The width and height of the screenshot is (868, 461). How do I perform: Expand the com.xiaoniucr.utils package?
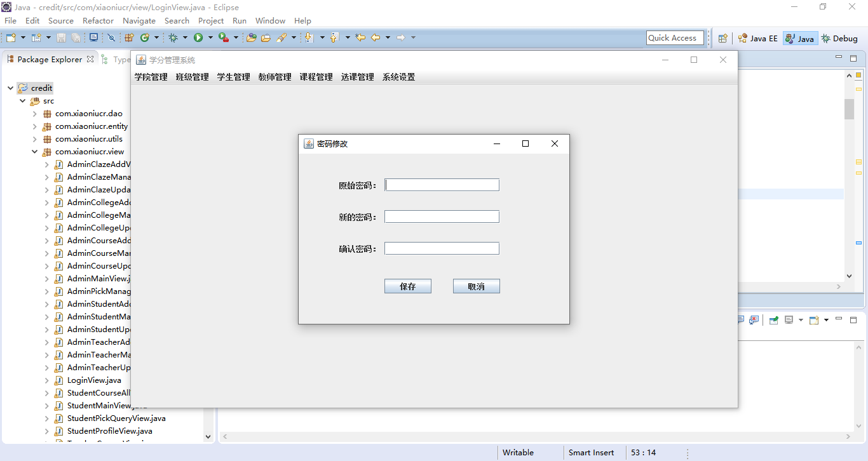[35, 139]
